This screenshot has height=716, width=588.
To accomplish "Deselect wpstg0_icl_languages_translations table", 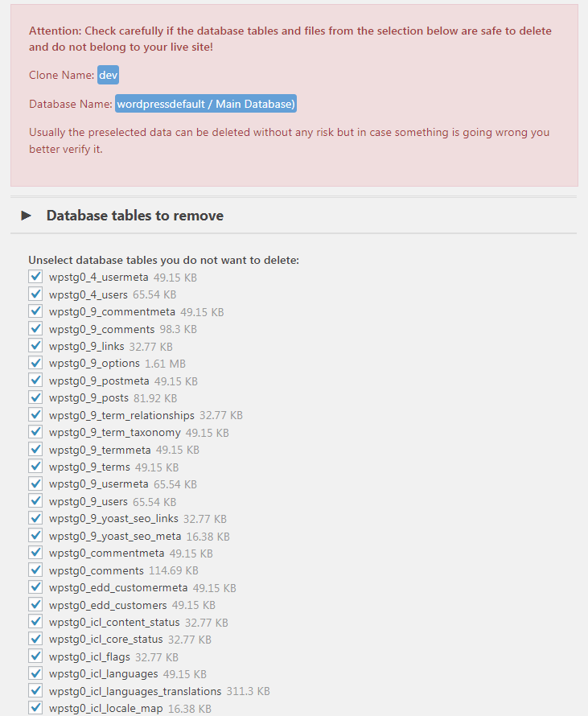I will (x=35, y=690).
